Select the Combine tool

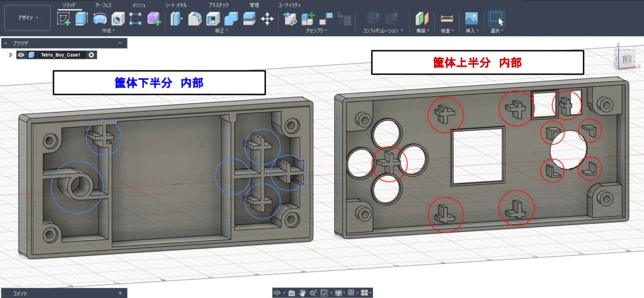[x=231, y=19]
